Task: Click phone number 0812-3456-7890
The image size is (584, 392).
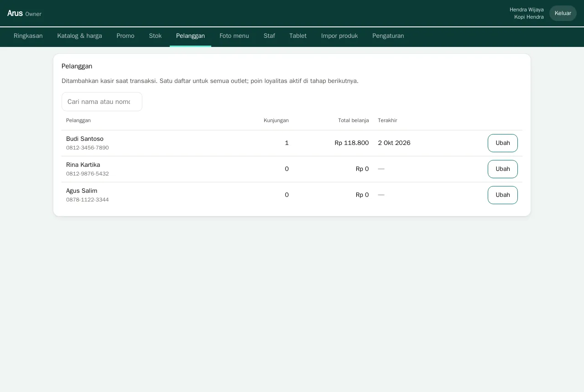Action: tap(88, 148)
